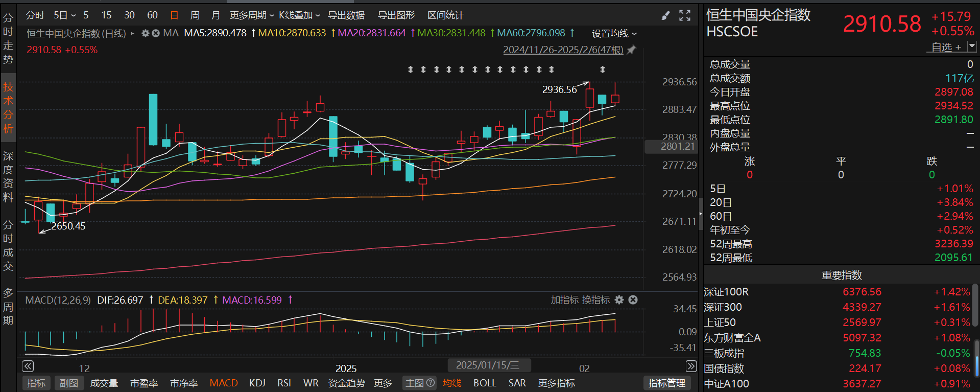Click the first info marker above candles
The height and width of the screenshot is (392, 980).
click(x=411, y=70)
